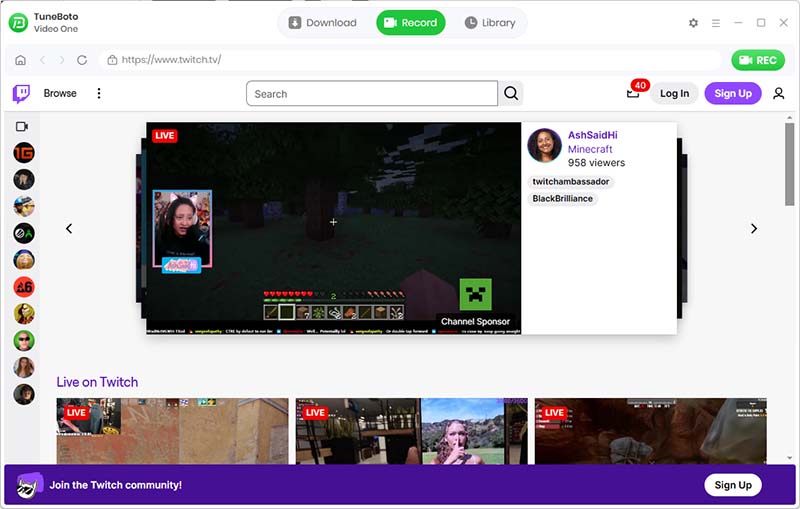Go to home page icon
This screenshot has width=800, height=509.
coord(20,60)
